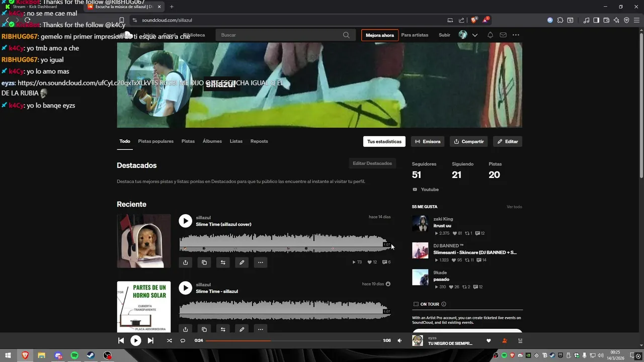Screen dimensions: 644x362
Task: Open Tus estadísticas
Action: coord(384,141)
